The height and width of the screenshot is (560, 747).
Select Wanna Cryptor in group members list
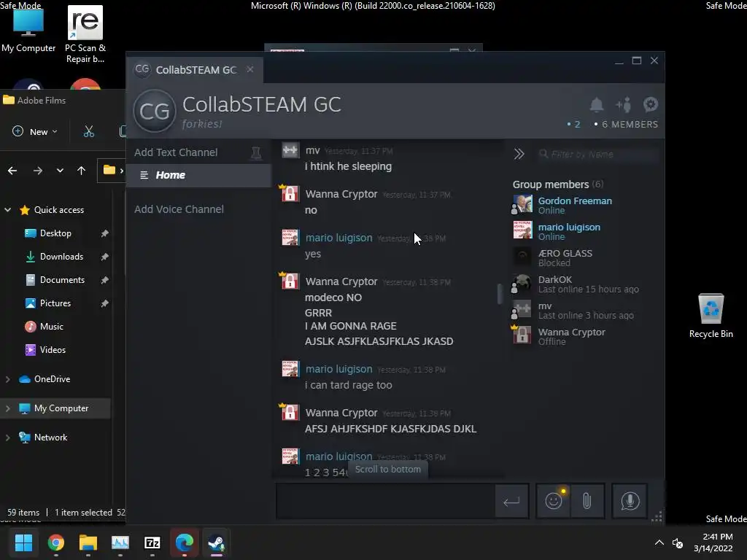(x=586, y=336)
